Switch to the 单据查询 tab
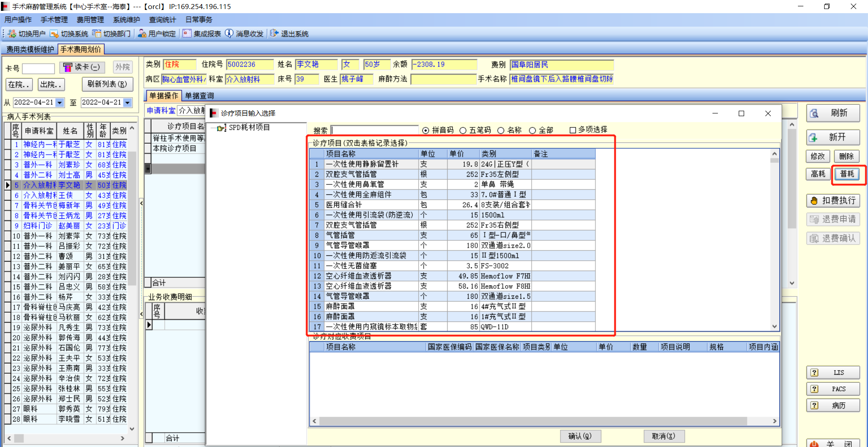This screenshot has width=868, height=447. (199, 96)
